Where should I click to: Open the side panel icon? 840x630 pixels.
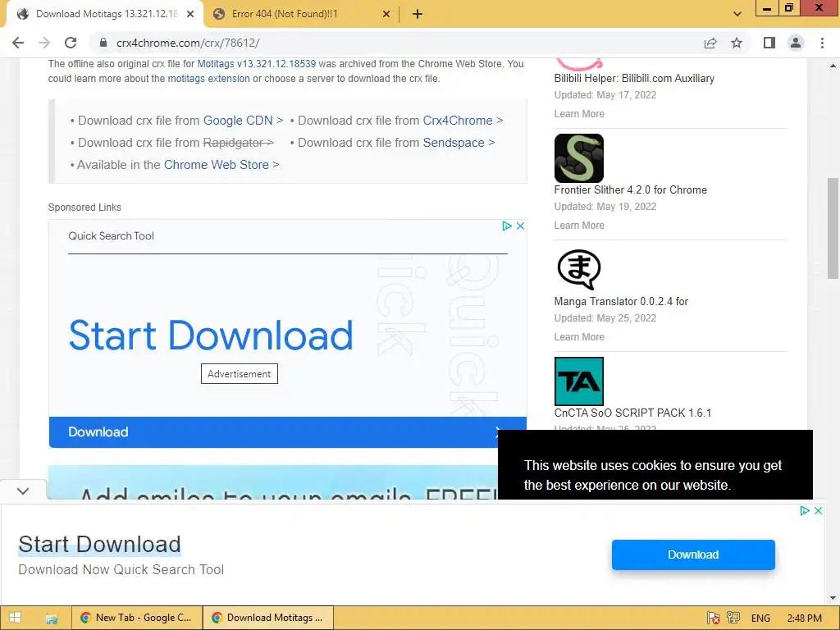(x=769, y=43)
